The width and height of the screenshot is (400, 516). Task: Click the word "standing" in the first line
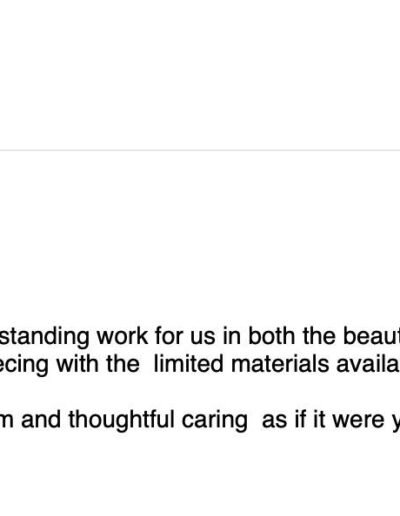coord(44,337)
